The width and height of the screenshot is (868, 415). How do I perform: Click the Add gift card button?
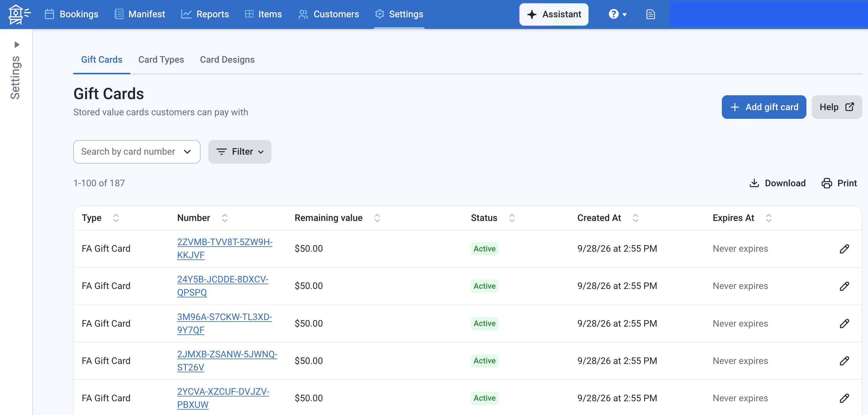coord(764,107)
